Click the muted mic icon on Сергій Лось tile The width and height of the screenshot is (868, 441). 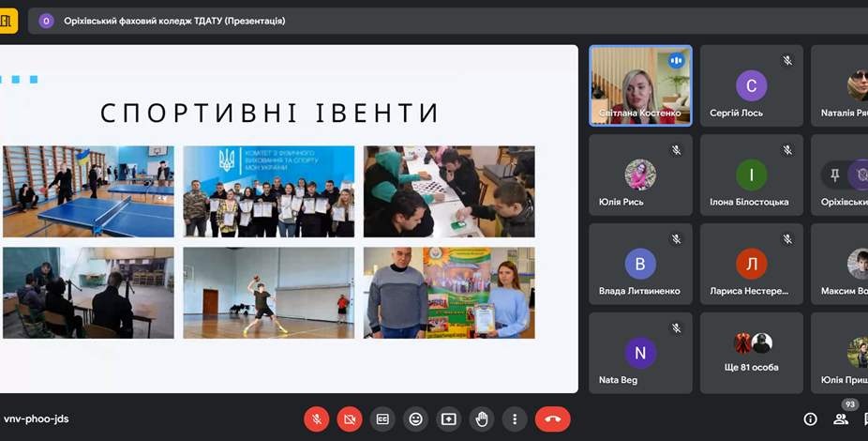coord(787,61)
